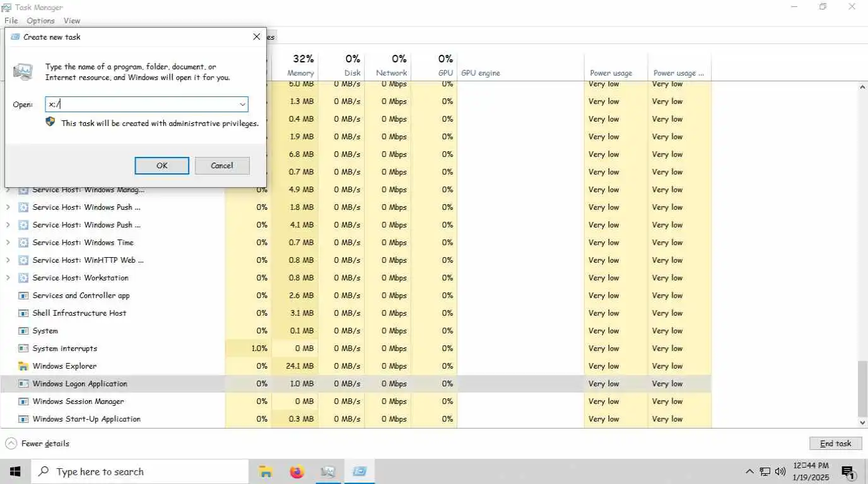Select the System interrupts row

tap(356, 349)
